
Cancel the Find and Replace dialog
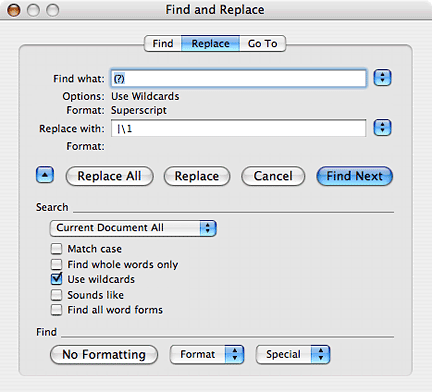coord(273,176)
